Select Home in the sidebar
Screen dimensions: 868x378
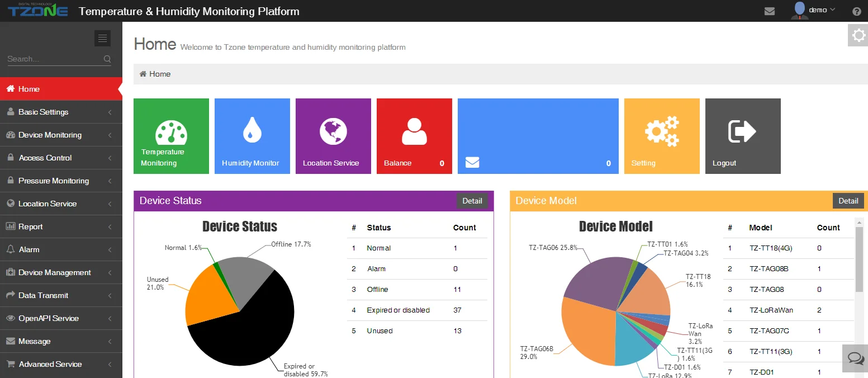click(61, 89)
